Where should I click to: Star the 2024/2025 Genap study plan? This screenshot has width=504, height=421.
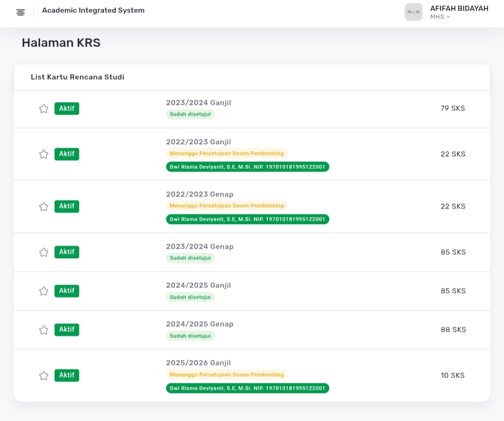tap(43, 330)
